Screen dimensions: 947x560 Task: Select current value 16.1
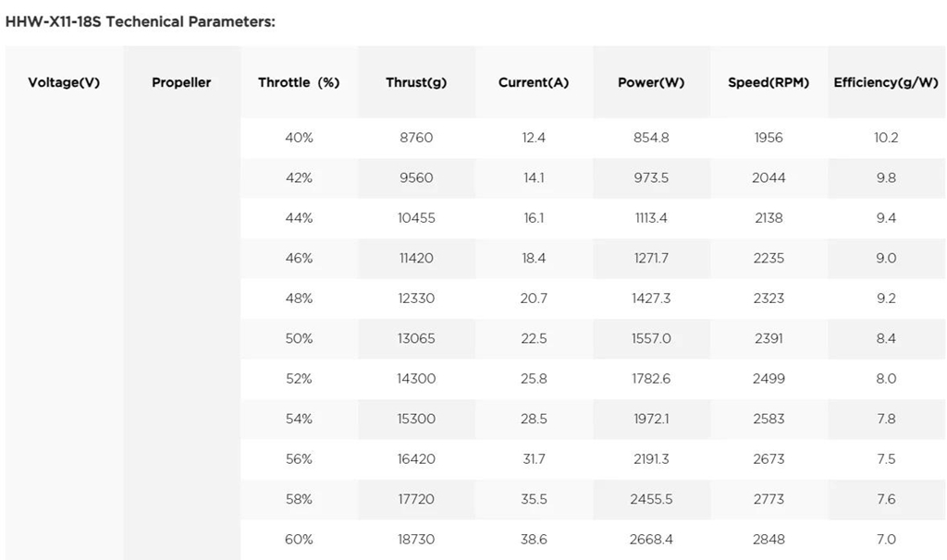coord(534,218)
